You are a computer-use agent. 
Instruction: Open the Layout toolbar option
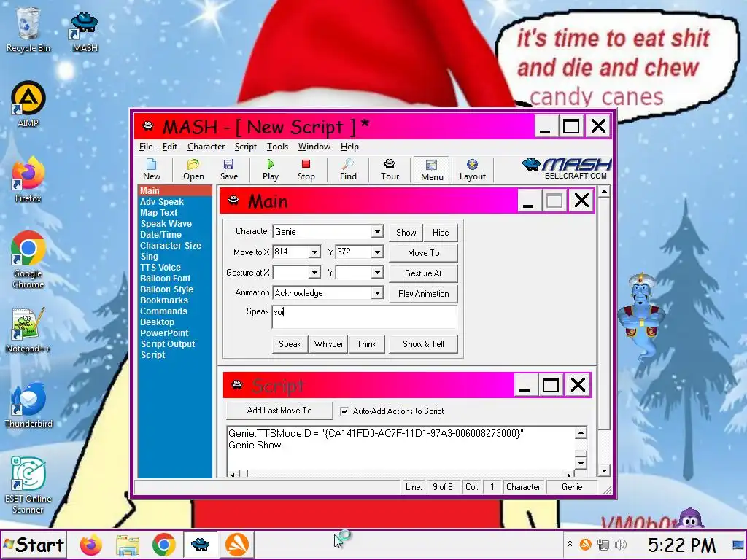pos(472,169)
